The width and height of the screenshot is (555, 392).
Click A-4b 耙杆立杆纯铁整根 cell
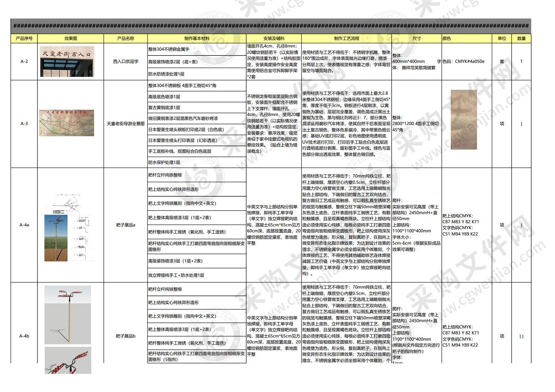pyautogui.click(x=197, y=289)
